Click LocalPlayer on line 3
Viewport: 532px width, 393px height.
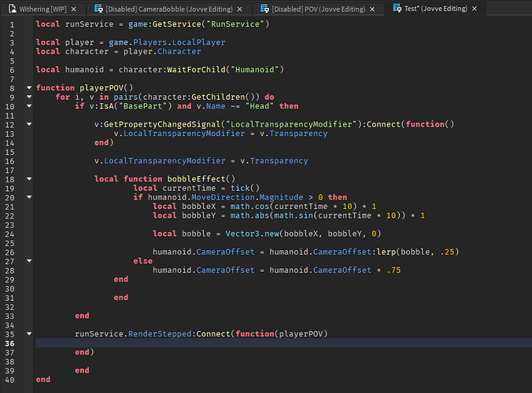pyautogui.click(x=198, y=42)
